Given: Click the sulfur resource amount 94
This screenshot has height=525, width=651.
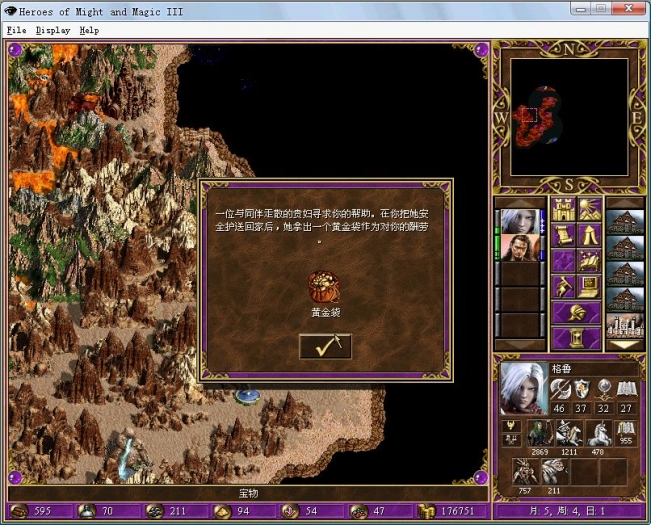Looking at the screenshot, I should 243,511.
